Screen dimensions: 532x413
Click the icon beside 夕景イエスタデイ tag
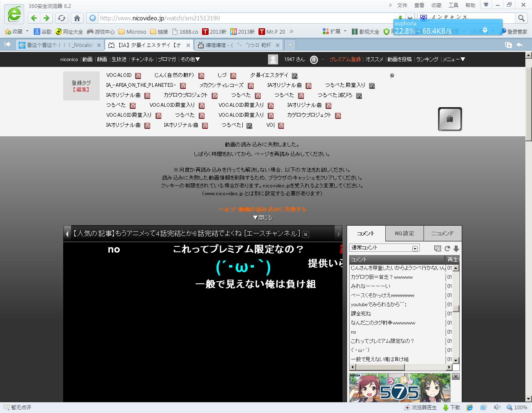pos(295,76)
